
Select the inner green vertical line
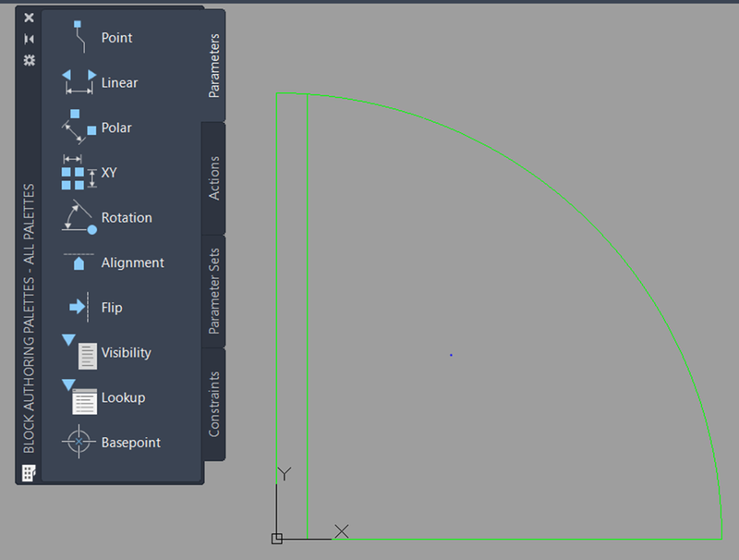tap(308, 316)
